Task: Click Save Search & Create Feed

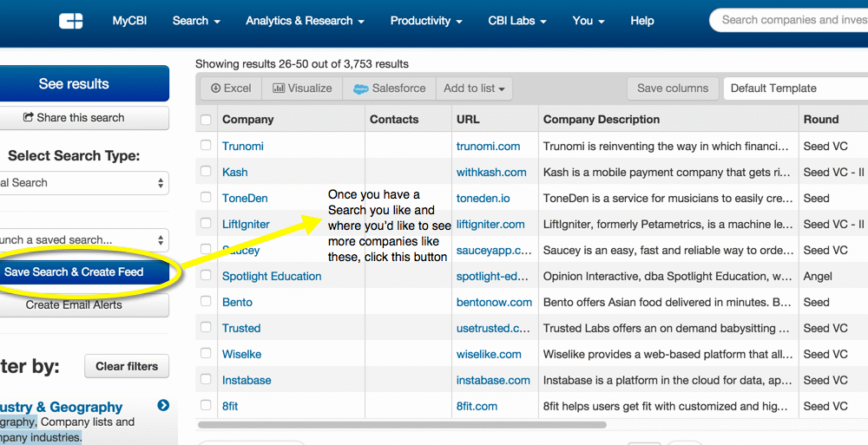Action: [83, 272]
